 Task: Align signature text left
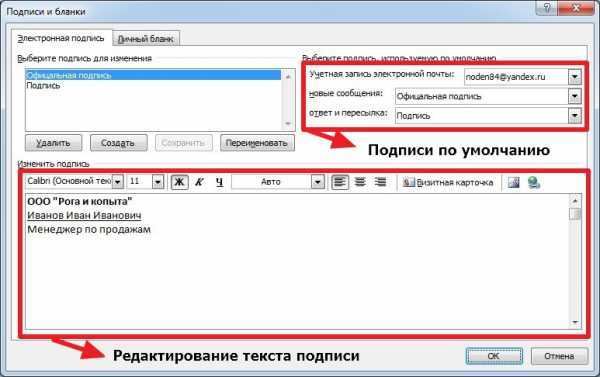pyautogui.click(x=340, y=182)
